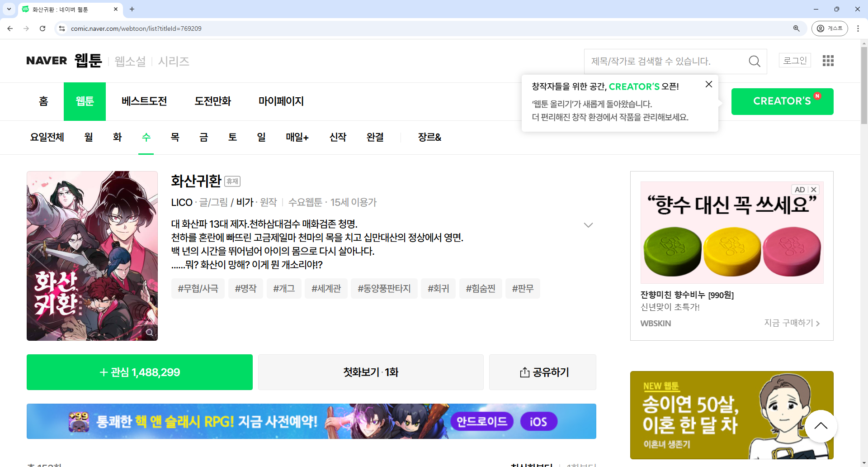868x467 pixels.
Task: Click browser forward arrow
Action: [x=26, y=29]
